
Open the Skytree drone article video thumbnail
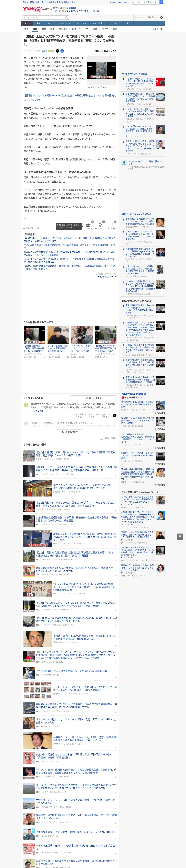[x=101, y=71]
